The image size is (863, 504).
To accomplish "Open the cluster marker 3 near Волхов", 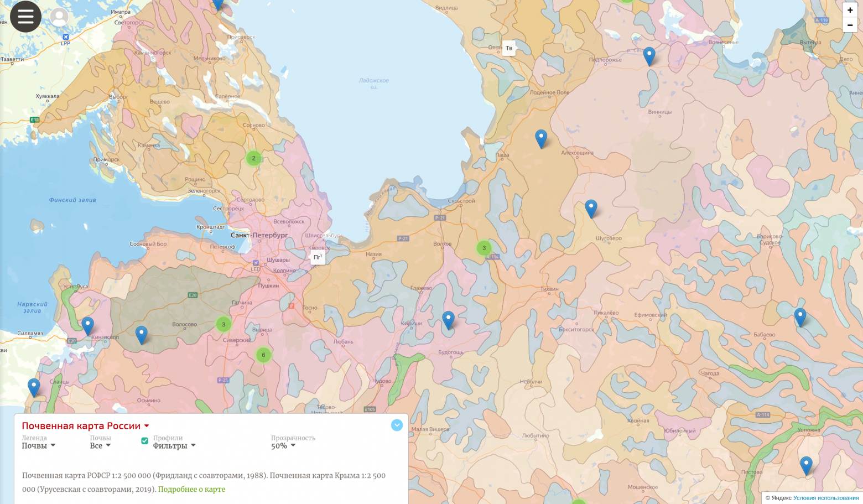I will pyautogui.click(x=484, y=248).
